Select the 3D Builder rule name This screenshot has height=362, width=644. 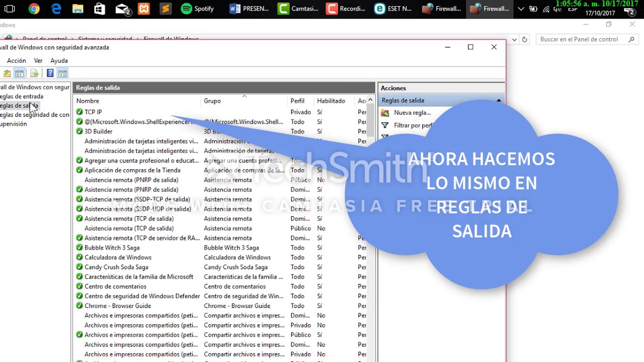[98, 131]
